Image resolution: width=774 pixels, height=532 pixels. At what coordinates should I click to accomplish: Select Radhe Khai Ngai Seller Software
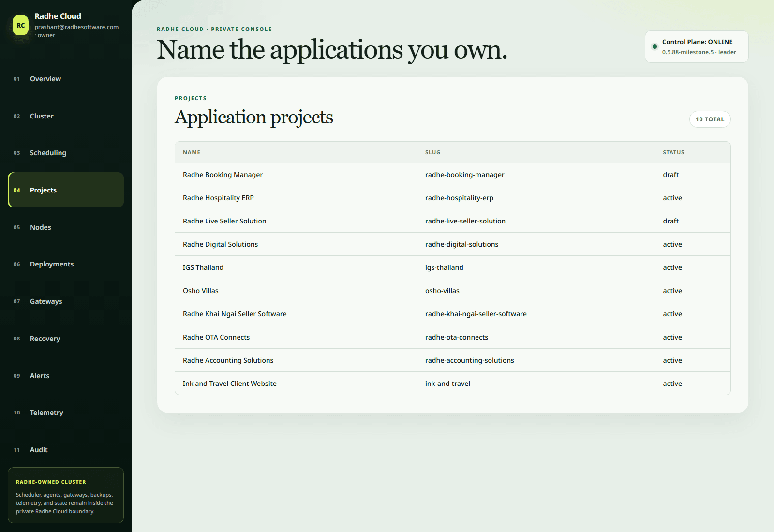tap(235, 314)
